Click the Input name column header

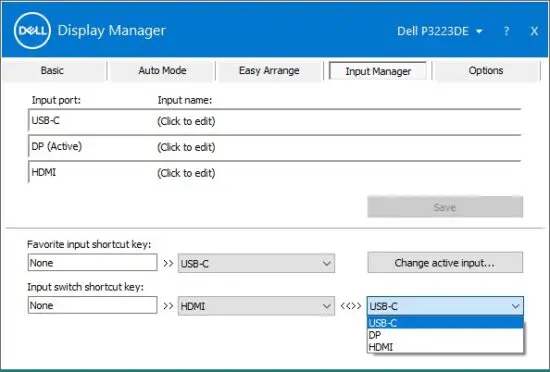[185, 100]
